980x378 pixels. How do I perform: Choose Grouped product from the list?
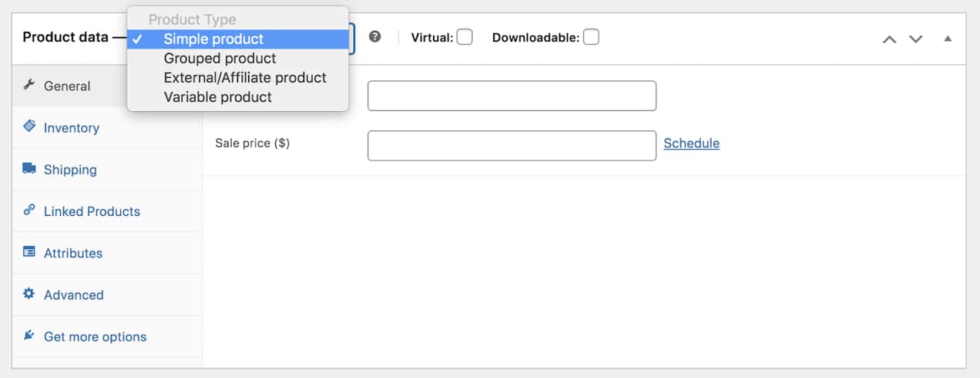[220, 59]
